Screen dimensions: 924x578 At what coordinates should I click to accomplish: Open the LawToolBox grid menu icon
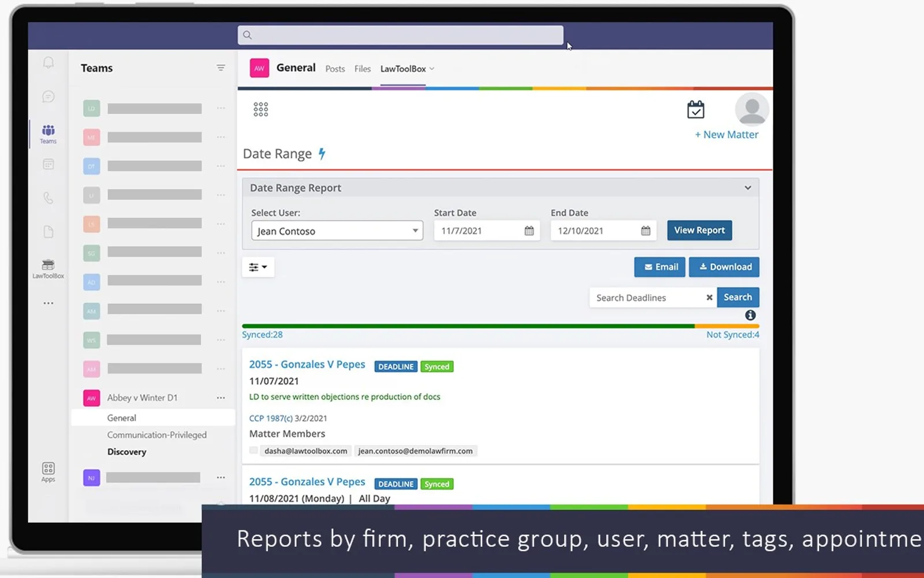tap(260, 109)
